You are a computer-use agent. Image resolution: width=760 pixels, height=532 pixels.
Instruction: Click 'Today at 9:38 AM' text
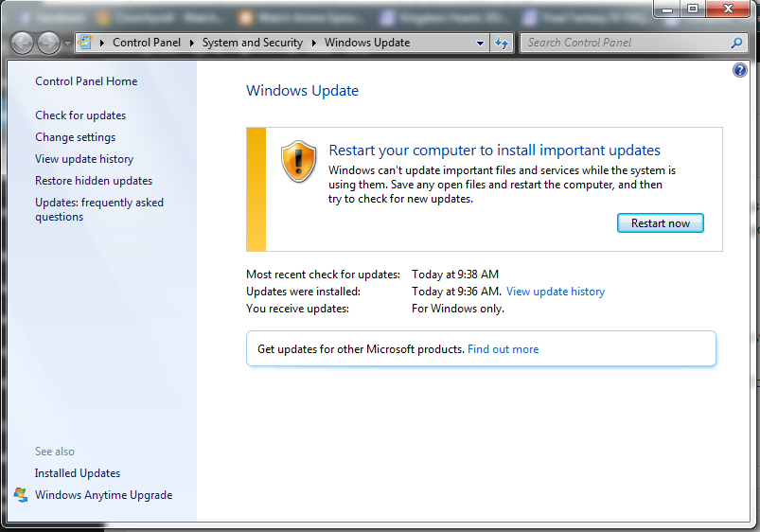(x=455, y=275)
